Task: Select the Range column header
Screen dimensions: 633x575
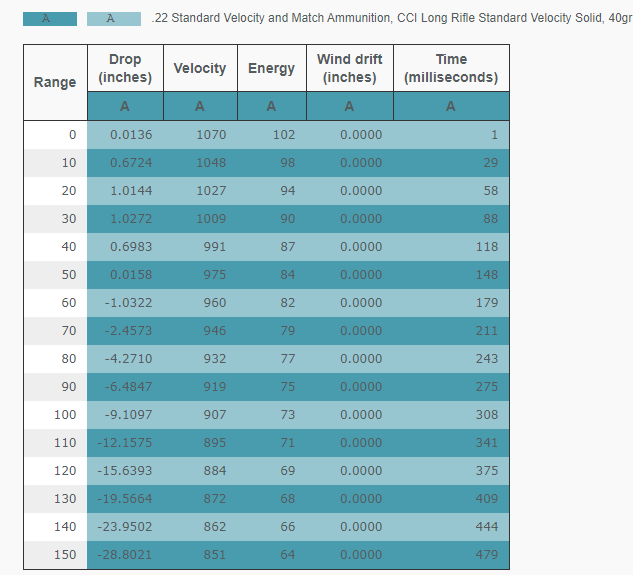Action: (55, 82)
